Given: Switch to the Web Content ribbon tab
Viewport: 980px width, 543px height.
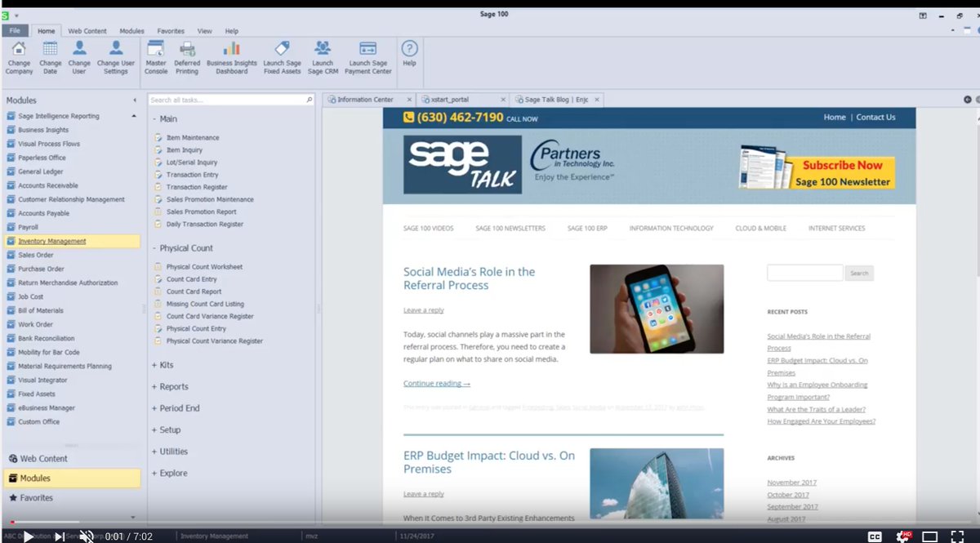Looking at the screenshot, I should [x=87, y=31].
